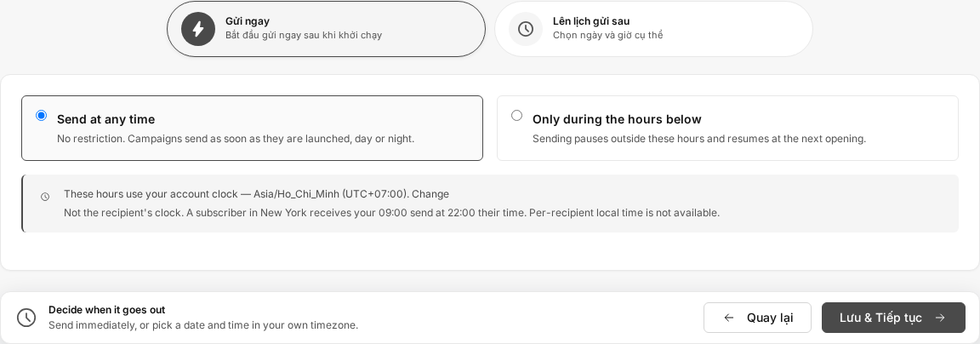Click the Bắt đầu gửi ngay sau khi khởi chạy subtitle

tap(304, 35)
